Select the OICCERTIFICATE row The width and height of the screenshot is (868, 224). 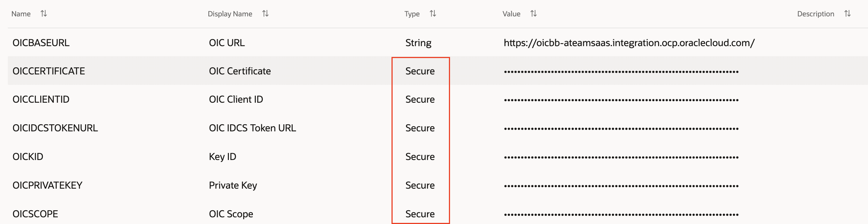click(x=48, y=71)
